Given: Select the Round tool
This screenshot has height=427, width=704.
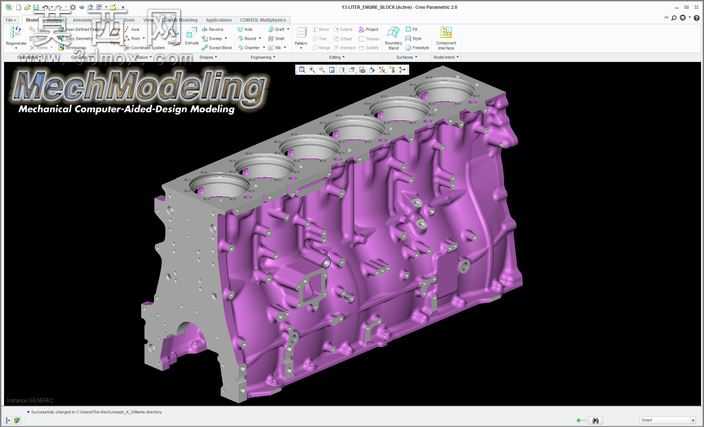Looking at the screenshot, I should click(x=246, y=38).
